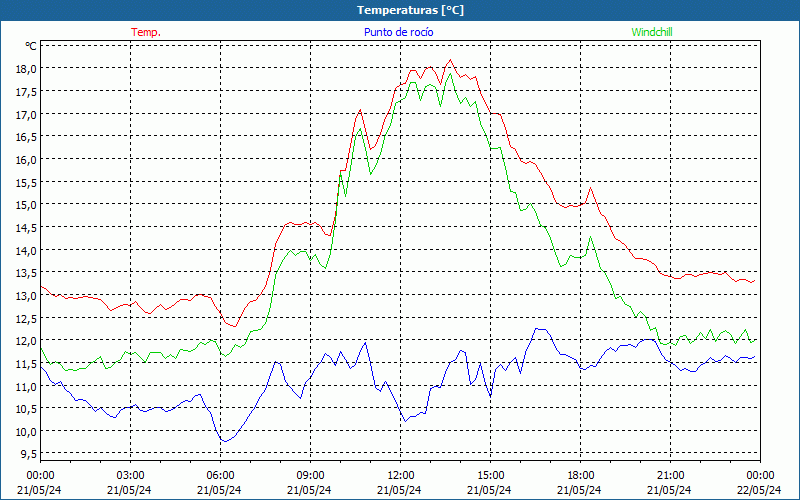The width and height of the screenshot is (800, 500).
Task: Click the red temperature peak near 13:30
Action: 450,60
